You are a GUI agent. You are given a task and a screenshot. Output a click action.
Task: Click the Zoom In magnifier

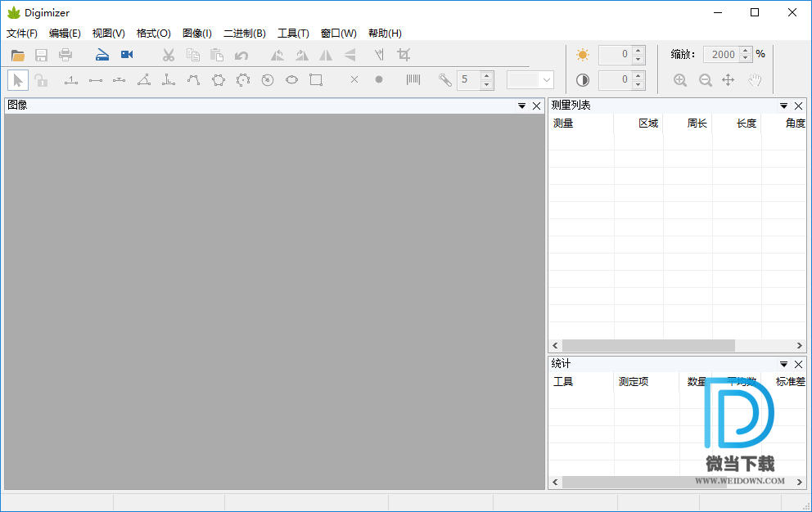tap(680, 79)
